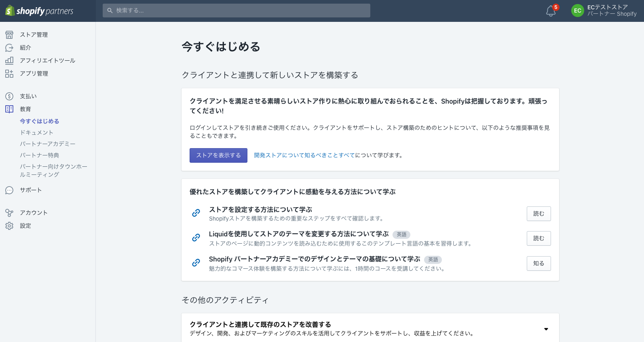The width and height of the screenshot is (644, 342).
Task: Open the ECテストストア account menu
Action: (x=604, y=11)
